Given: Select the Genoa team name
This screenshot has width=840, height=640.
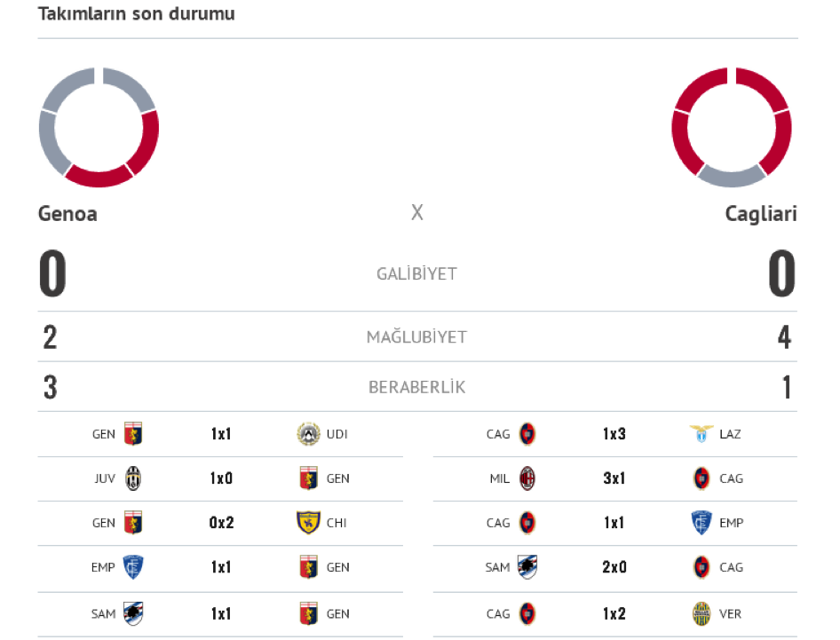Looking at the screenshot, I should coord(67,214).
